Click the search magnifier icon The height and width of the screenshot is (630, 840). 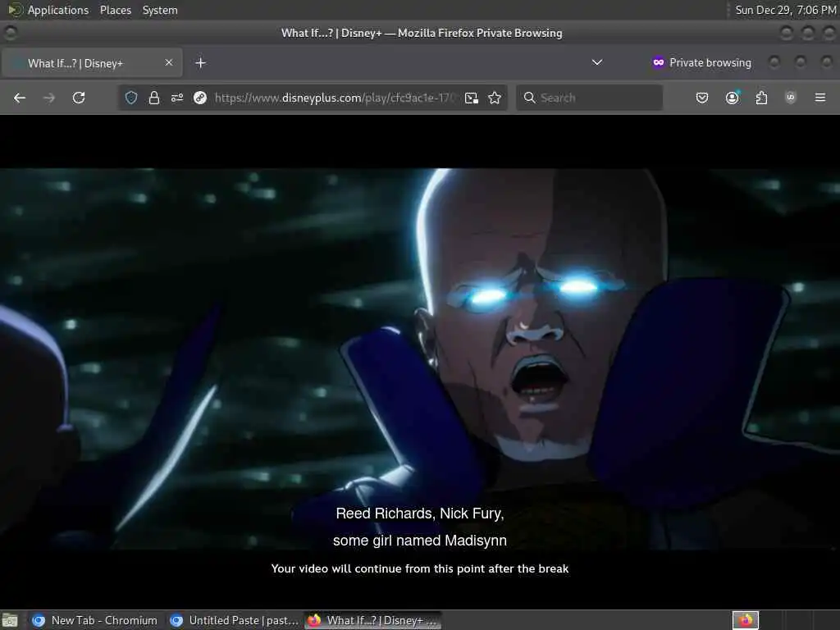(x=529, y=98)
